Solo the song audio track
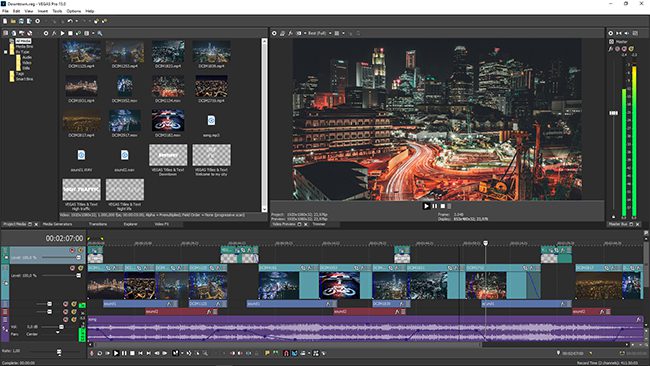 tap(73, 320)
